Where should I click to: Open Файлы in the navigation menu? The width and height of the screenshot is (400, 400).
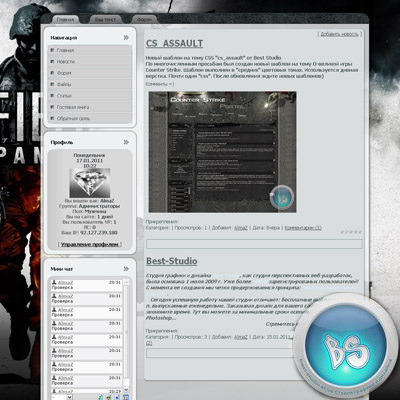point(64,84)
